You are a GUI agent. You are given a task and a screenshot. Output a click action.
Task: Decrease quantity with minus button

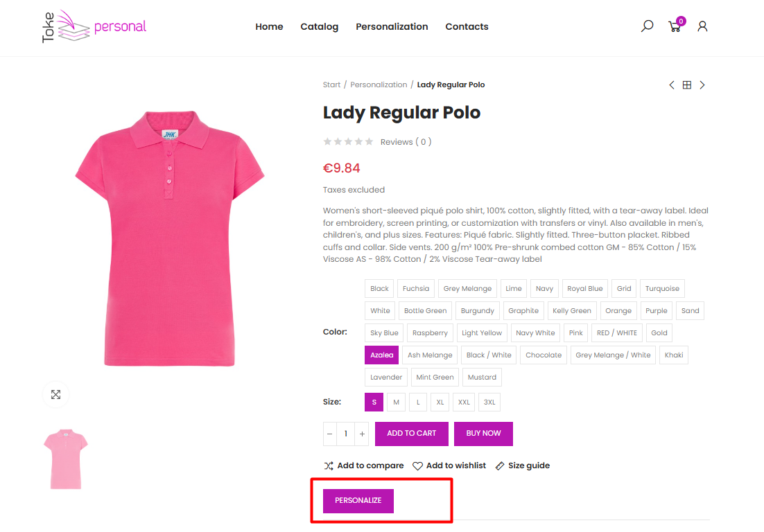pos(329,434)
